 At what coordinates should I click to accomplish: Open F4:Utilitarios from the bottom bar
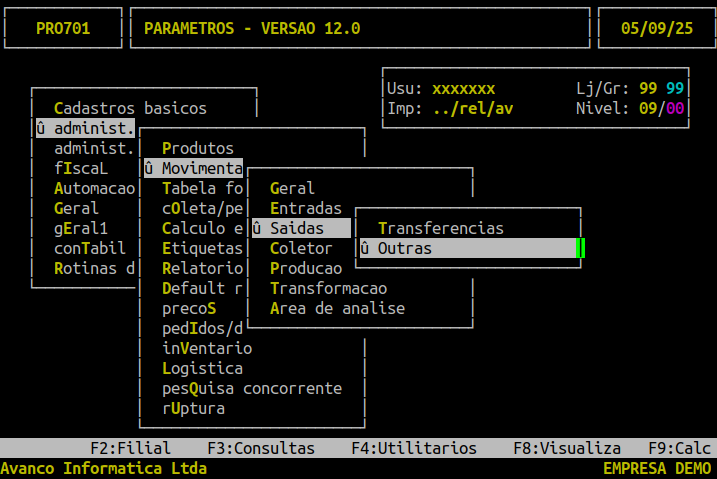click(414, 448)
